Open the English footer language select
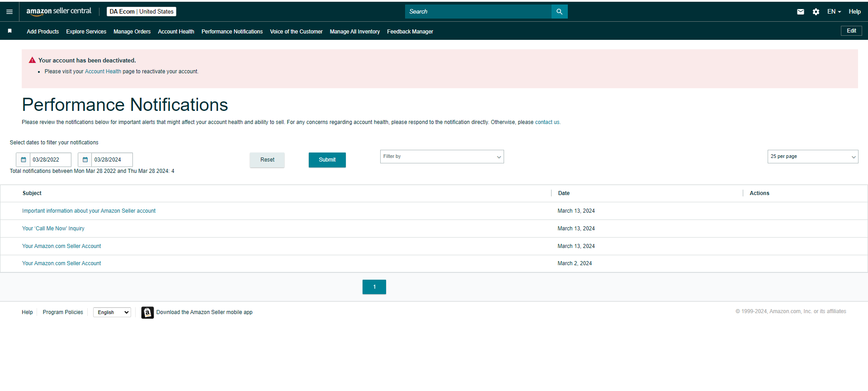868x391 pixels. [112, 312]
